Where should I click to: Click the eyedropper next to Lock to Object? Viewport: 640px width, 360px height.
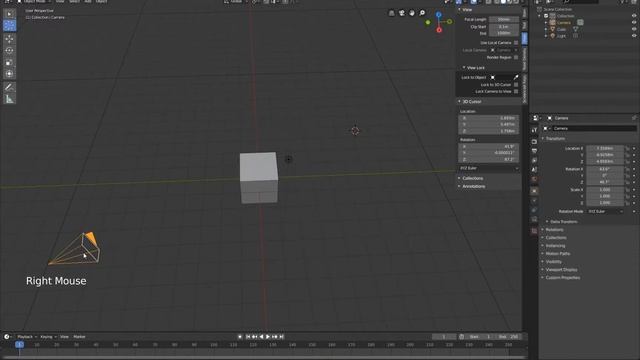coord(516,77)
